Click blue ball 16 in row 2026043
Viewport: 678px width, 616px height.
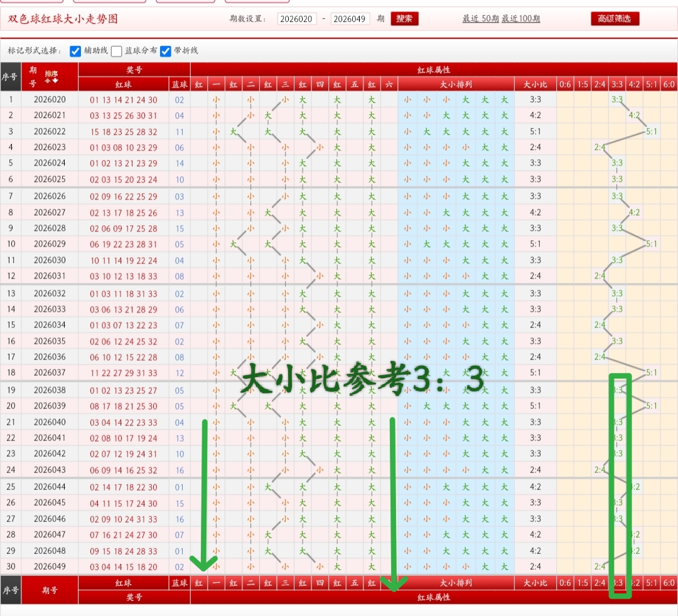click(x=180, y=470)
